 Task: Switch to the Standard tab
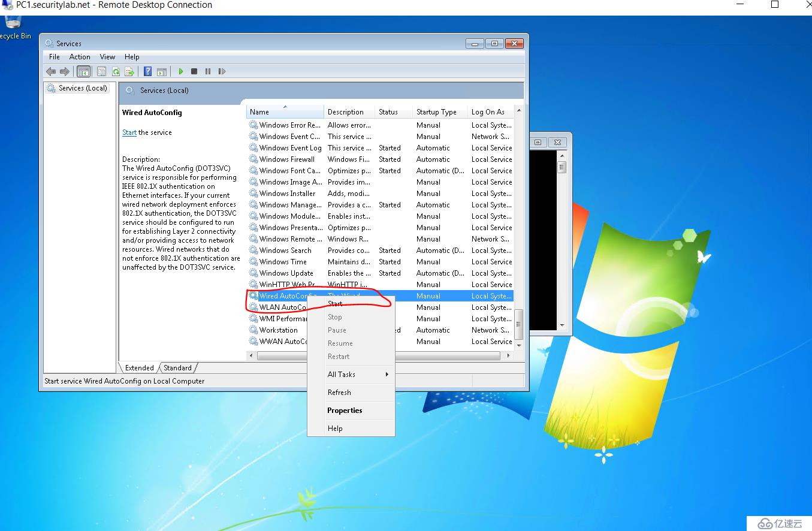(177, 368)
